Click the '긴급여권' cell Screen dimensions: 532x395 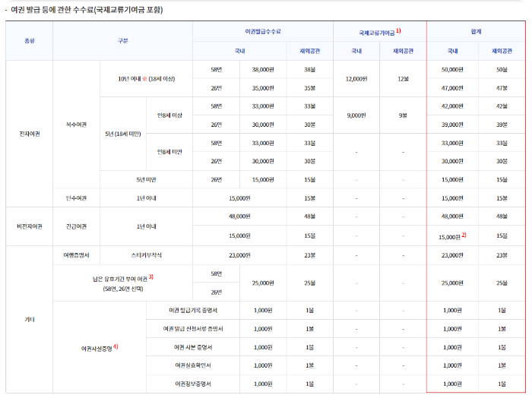pos(76,226)
